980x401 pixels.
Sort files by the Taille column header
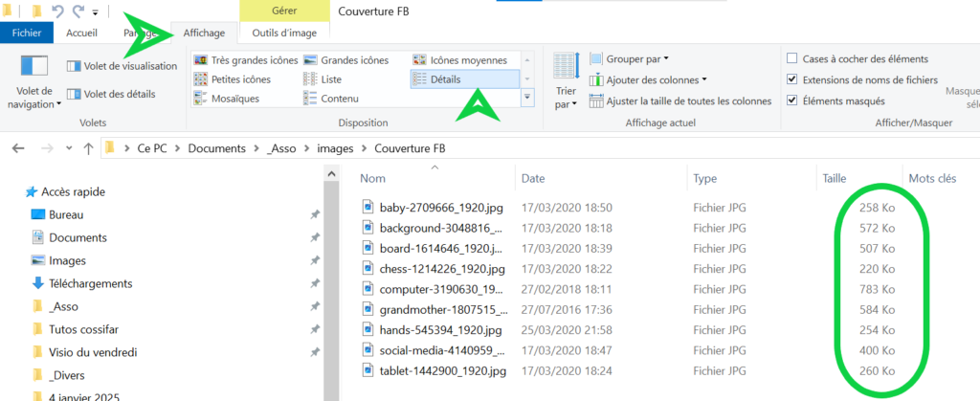834,178
